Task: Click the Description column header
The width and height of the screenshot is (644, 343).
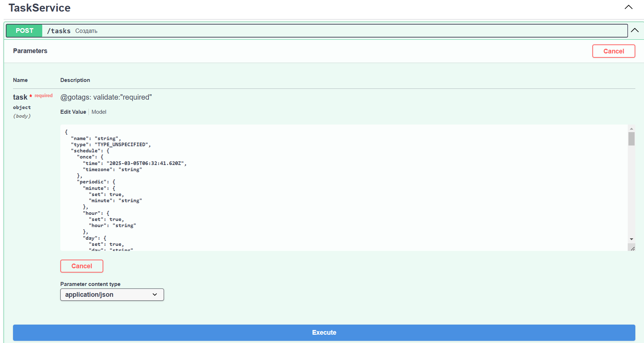Action: (x=75, y=80)
